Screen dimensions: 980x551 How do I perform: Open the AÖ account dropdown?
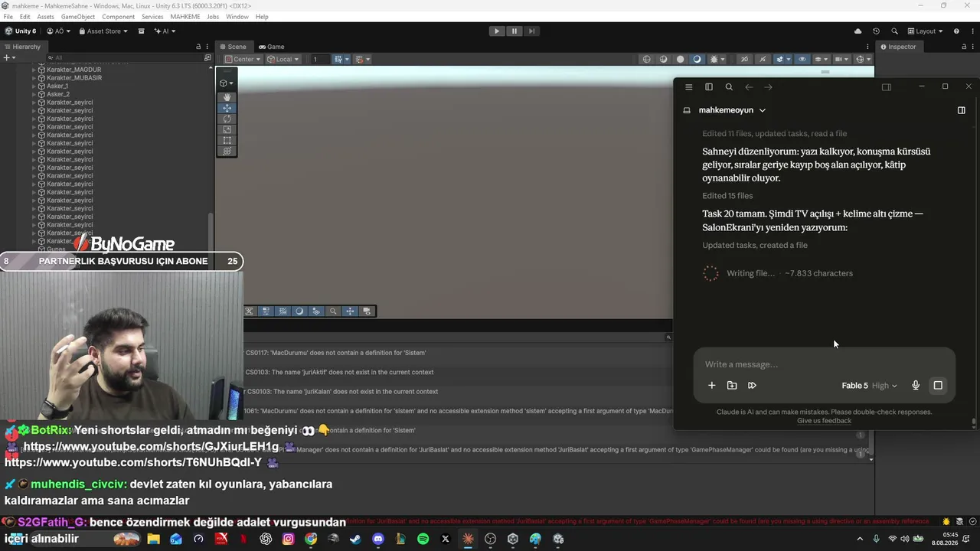(x=58, y=31)
